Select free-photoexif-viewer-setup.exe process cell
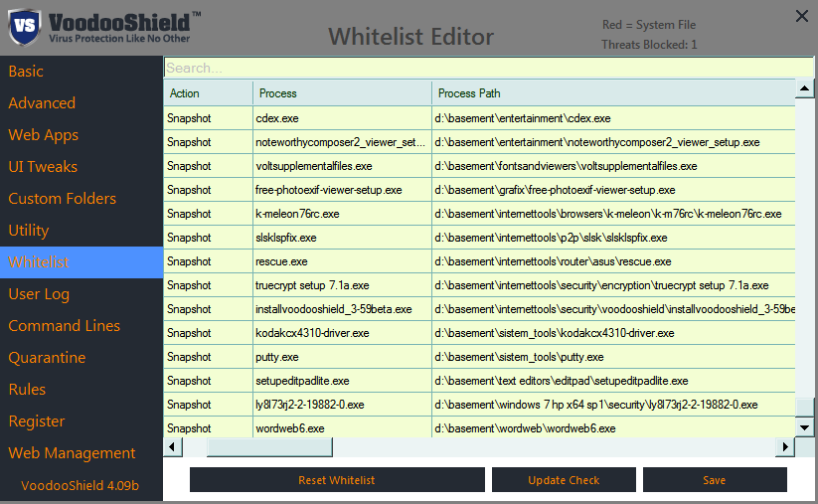 pos(342,191)
